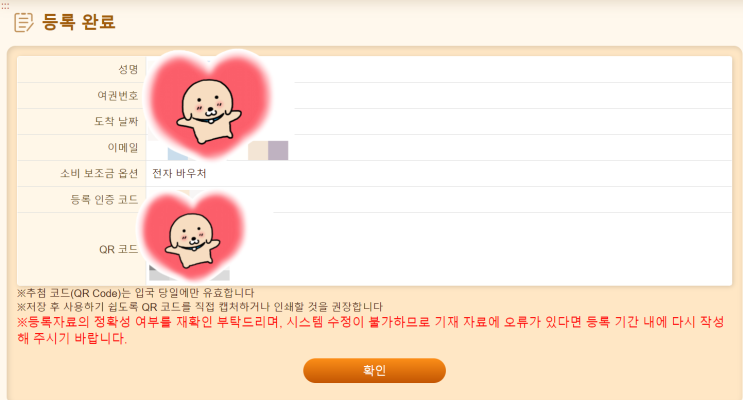
Task: Click the large heart puppy sticker
Action: [x=208, y=105]
